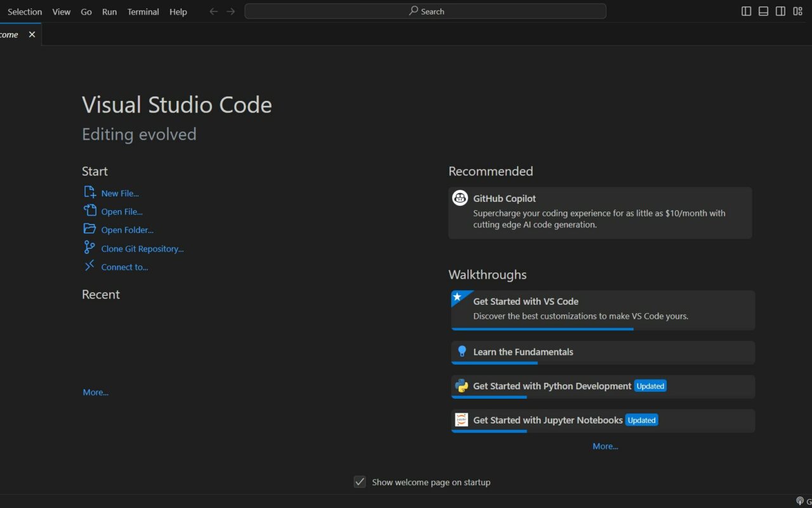This screenshot has width=812, height=508.
Task: Toggle the secondary side bar layout icon
Action: (x=781, y=11)
